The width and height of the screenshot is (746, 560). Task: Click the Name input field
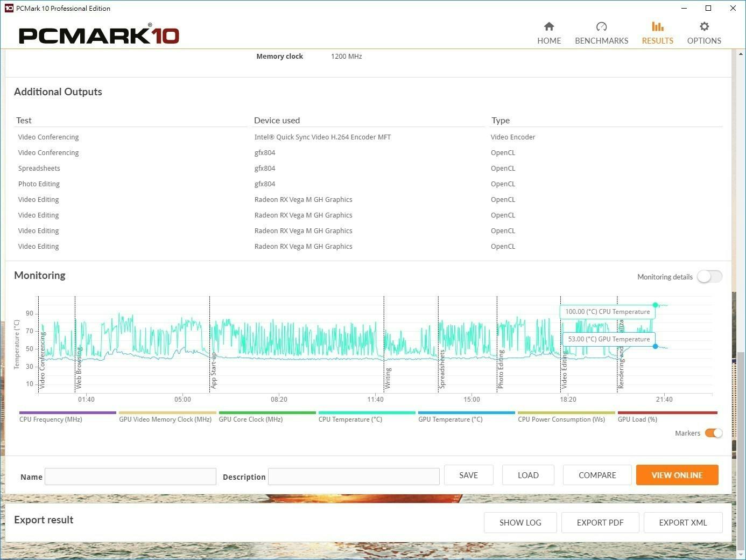coord(130,477)
